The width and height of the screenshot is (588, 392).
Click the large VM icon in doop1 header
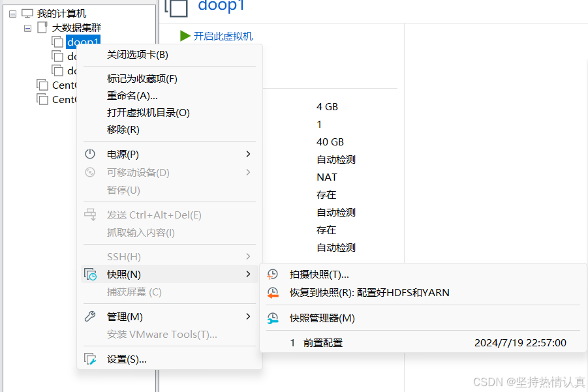click(x=176, y=7)
